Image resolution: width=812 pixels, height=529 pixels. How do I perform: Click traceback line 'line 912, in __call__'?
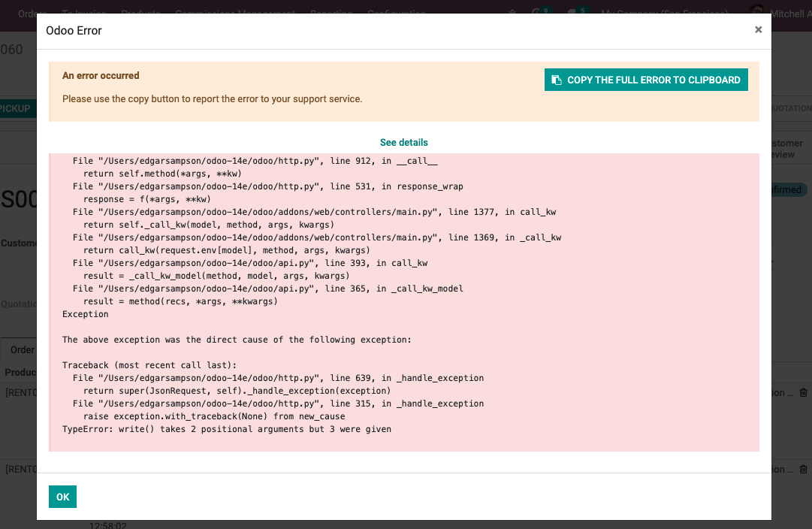pyautogui.click(x=255, y=161)
